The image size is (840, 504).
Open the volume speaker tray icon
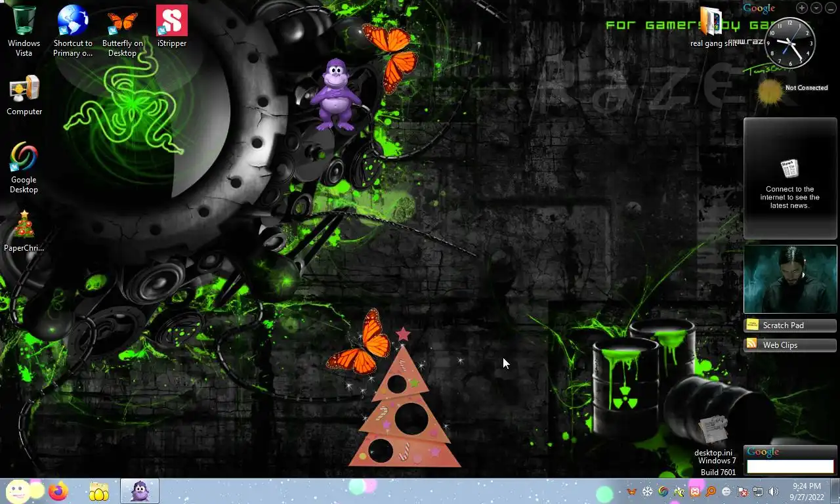coord(774,492)
